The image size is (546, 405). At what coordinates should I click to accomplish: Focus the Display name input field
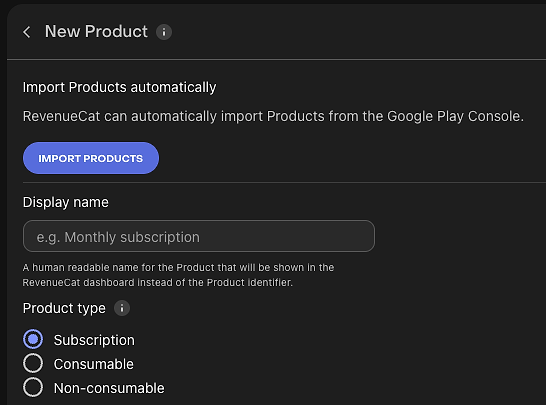point(199,236)
